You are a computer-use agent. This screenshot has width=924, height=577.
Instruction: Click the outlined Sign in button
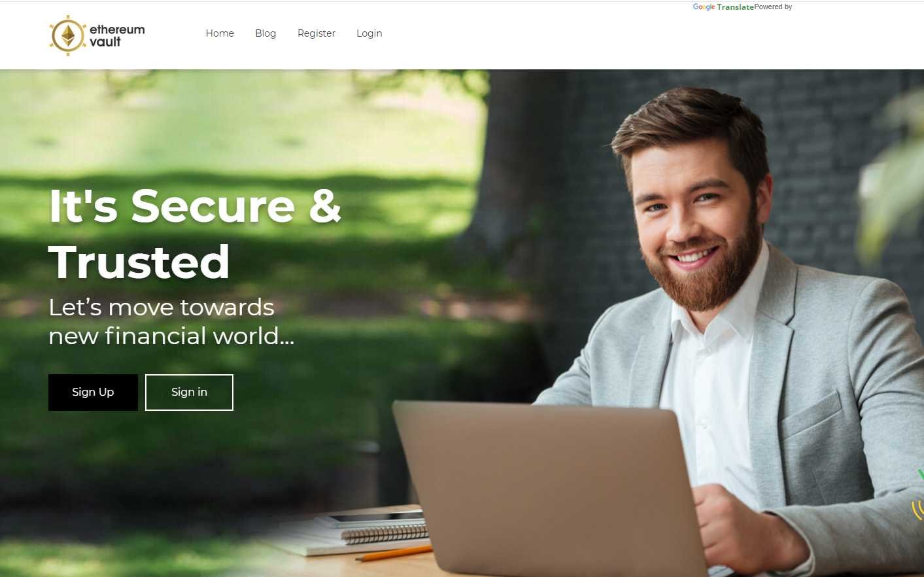189,393
